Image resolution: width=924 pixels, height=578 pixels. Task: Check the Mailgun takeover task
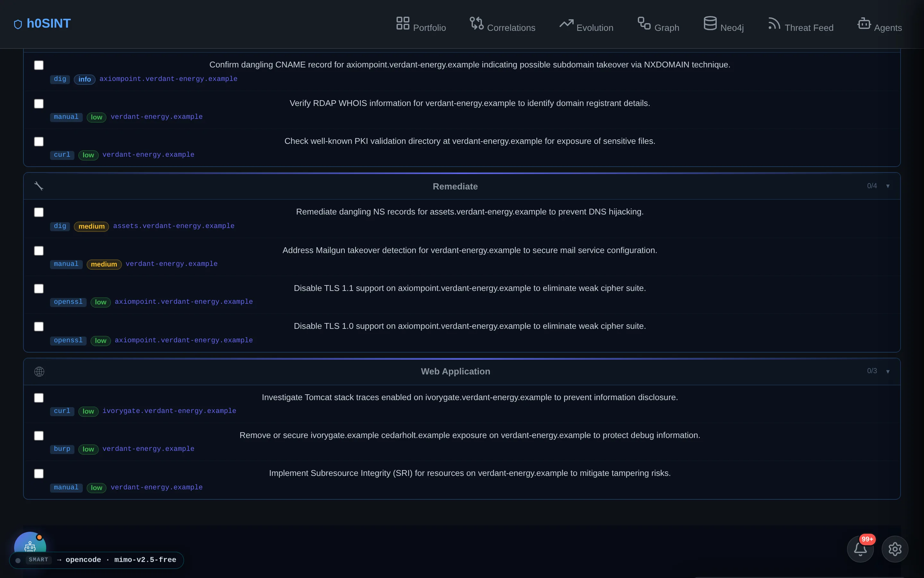tap(38, 251)
